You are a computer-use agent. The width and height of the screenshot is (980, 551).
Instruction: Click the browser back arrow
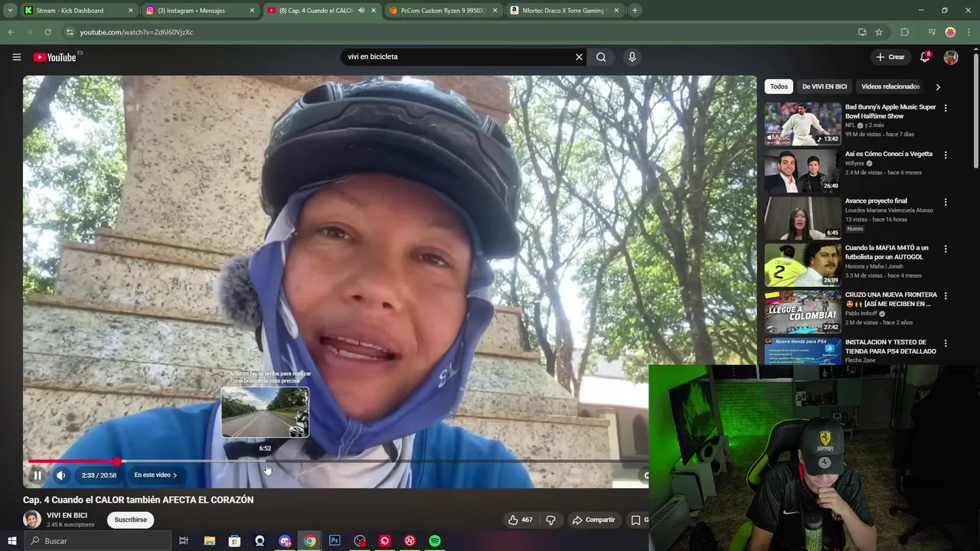[11, 32]
